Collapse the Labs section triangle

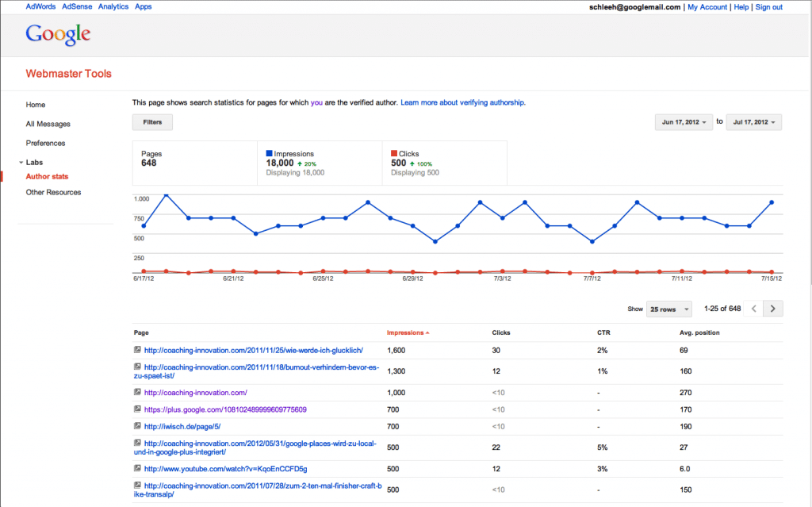tap(21, 163)
